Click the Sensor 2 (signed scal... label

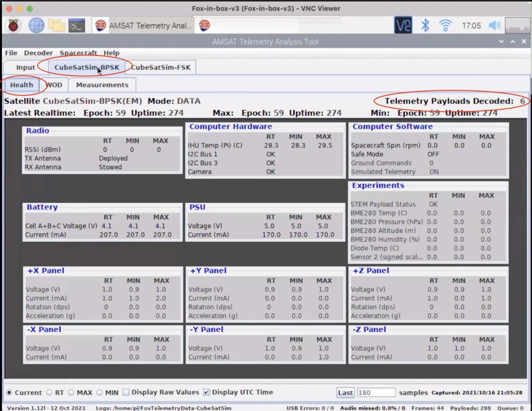[x=387, y=257]
